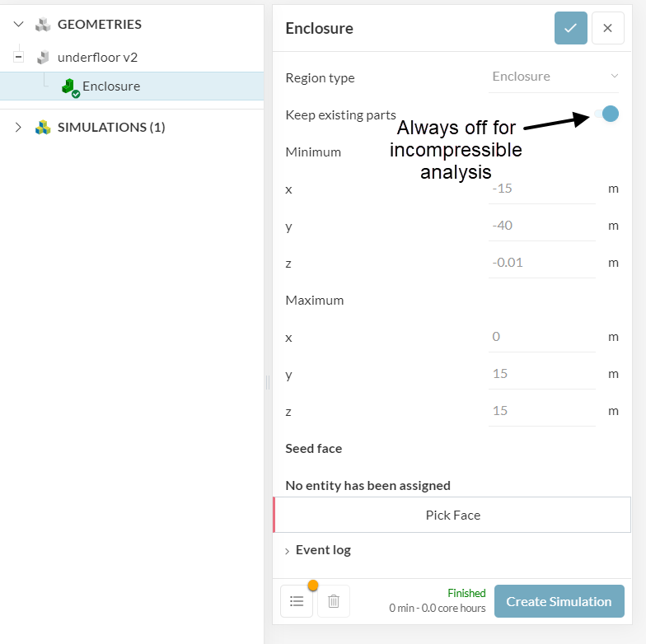Open the Region type dropdown
Viewport: 646px width, 644px height.
click(x=554, y=77)
